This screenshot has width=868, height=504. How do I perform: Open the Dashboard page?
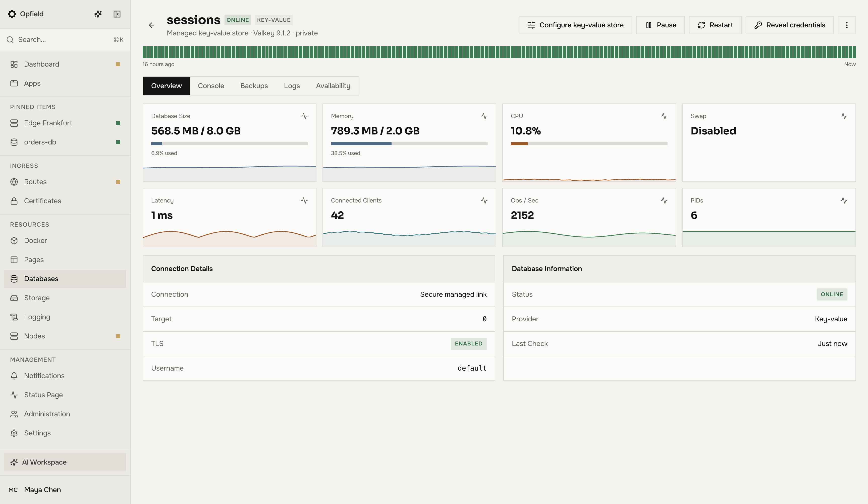[65, 64]
